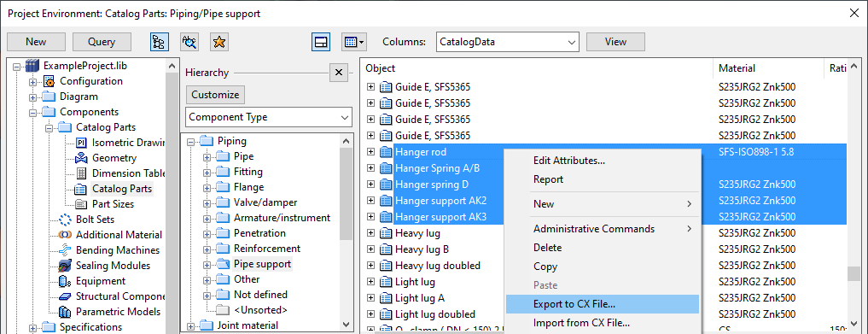The image size is (868, 334).
Task: Expand the Valve/damper folder
Action: pos(207,202)
